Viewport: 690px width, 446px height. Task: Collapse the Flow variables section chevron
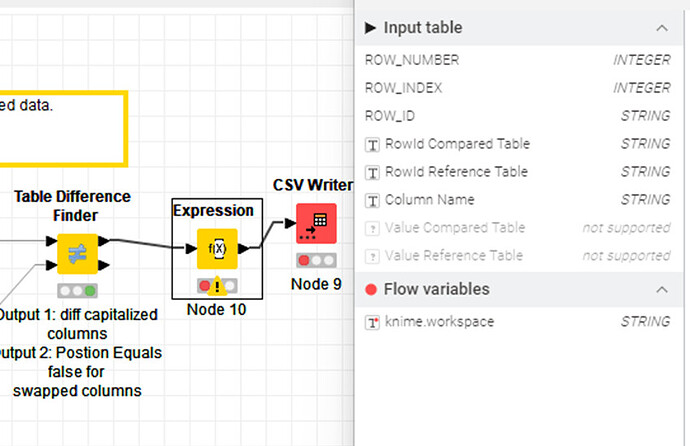point(662,290)
